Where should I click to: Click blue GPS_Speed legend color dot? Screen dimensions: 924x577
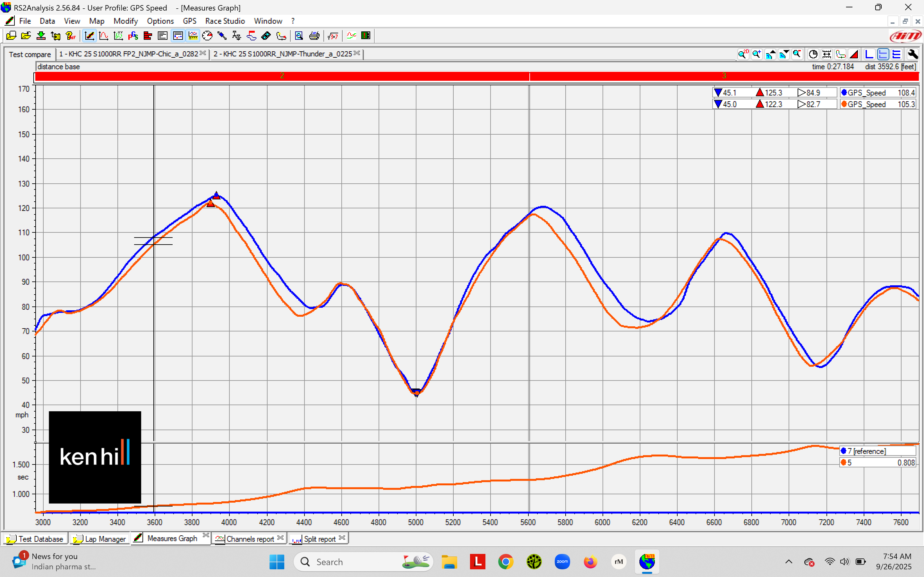click(844, 93)
